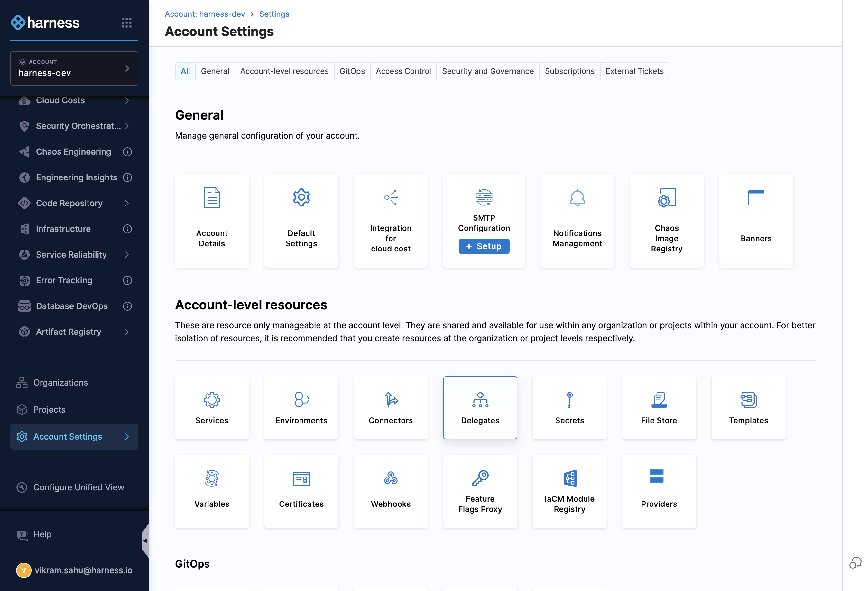Open the Notifications Management bell card
The image size is (868, 591).
[577, 221]
